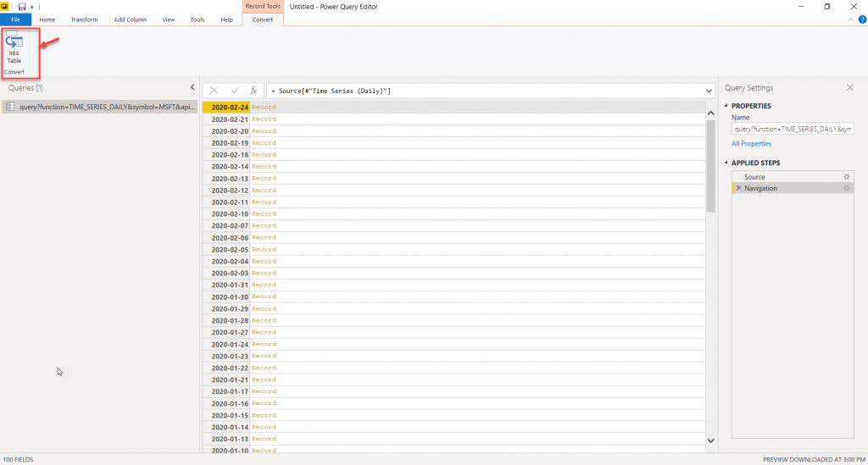The image size is (868, 465).
Task: Open the File menu
Action: coord(15,19)
